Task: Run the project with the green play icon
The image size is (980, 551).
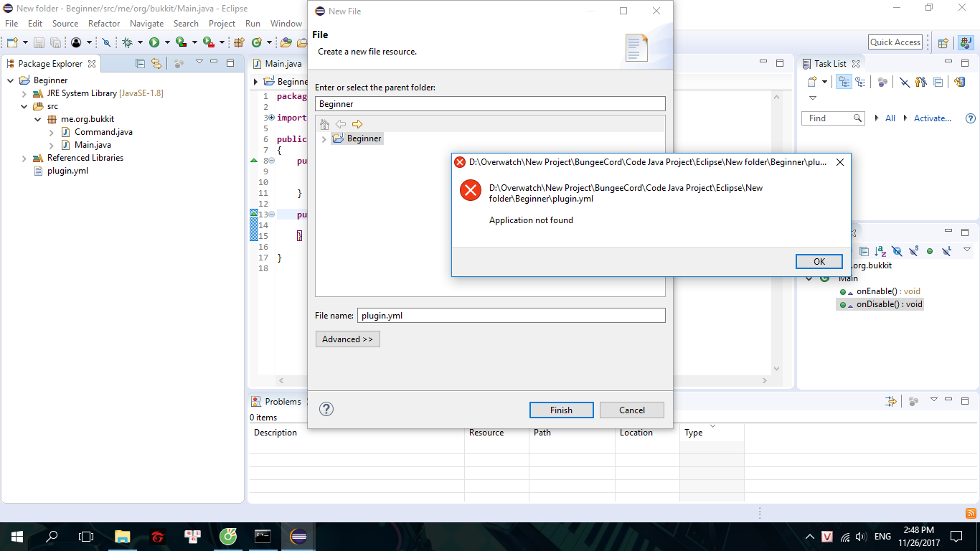Action: pyautogui.click(x=154, y=43)
